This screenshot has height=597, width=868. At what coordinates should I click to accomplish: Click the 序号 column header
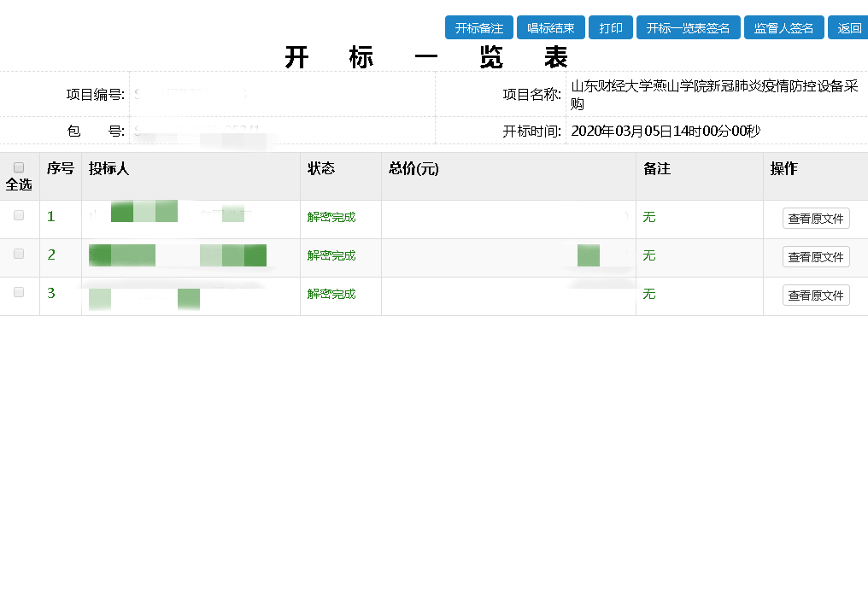(x=60, y=169)
